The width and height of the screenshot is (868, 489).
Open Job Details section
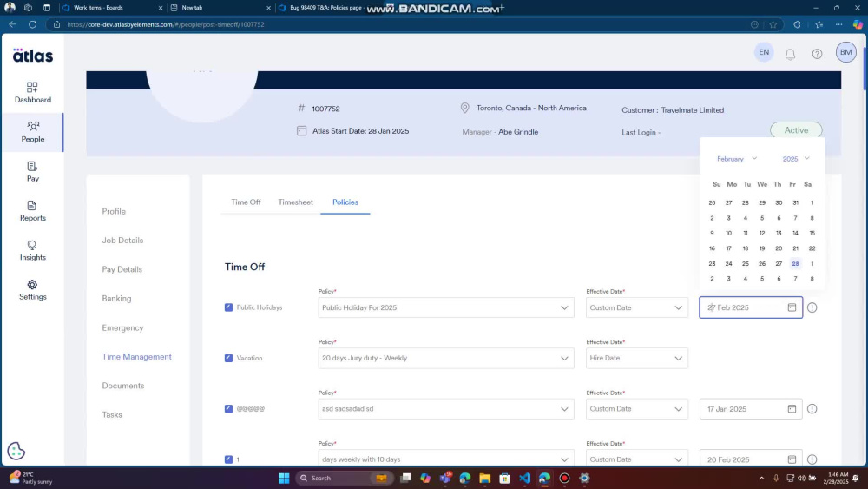click(122, 241)
